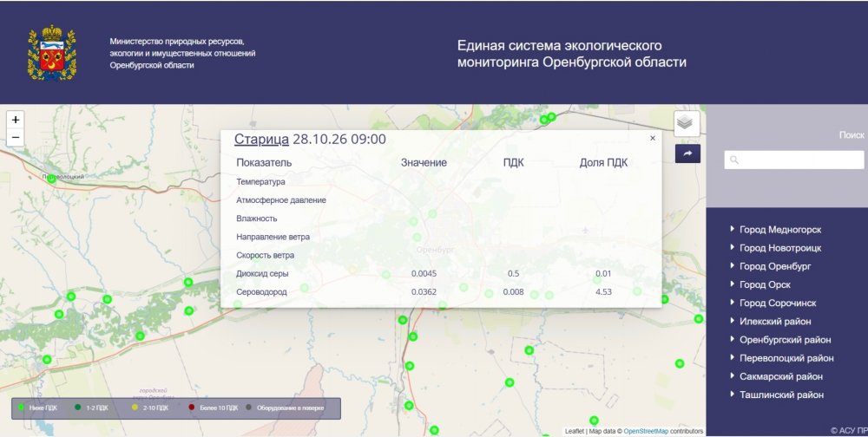The height and width of the screenshot is (437, 868).
Task: Click the Температура row label
Action: 260,181
